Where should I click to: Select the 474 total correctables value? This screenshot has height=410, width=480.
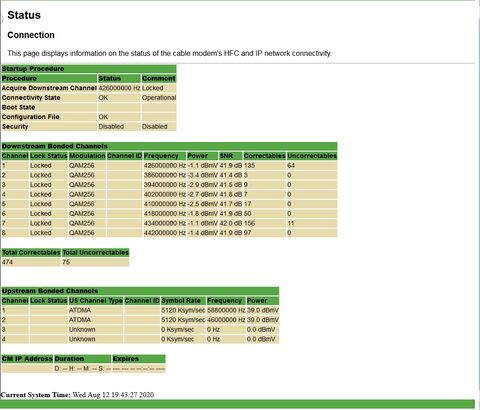(7, 262)
